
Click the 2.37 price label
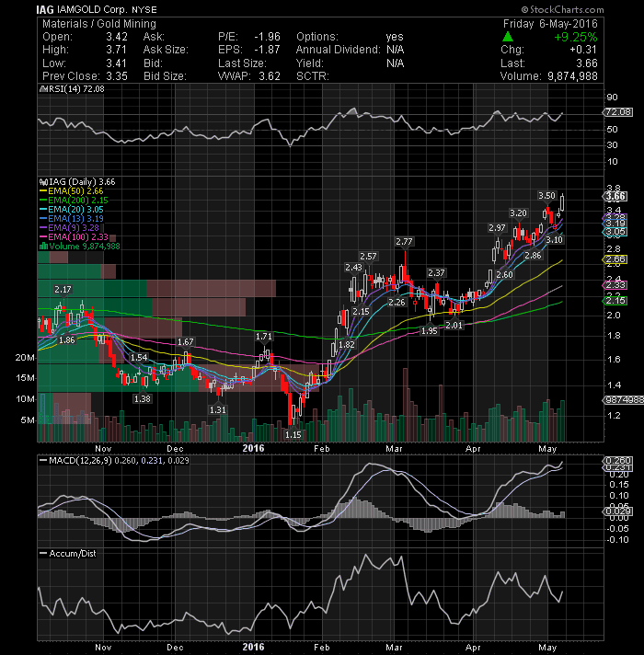click(436, 273)
